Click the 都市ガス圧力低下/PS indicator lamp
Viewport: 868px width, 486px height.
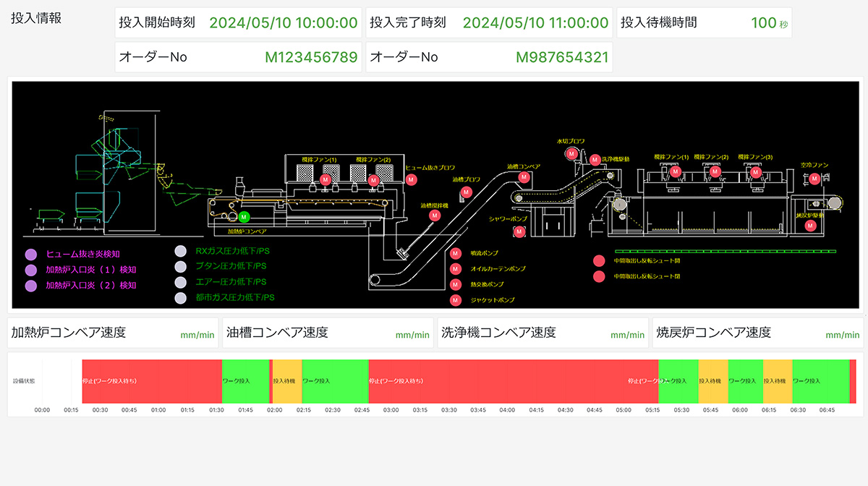click(x=181, y=297)
